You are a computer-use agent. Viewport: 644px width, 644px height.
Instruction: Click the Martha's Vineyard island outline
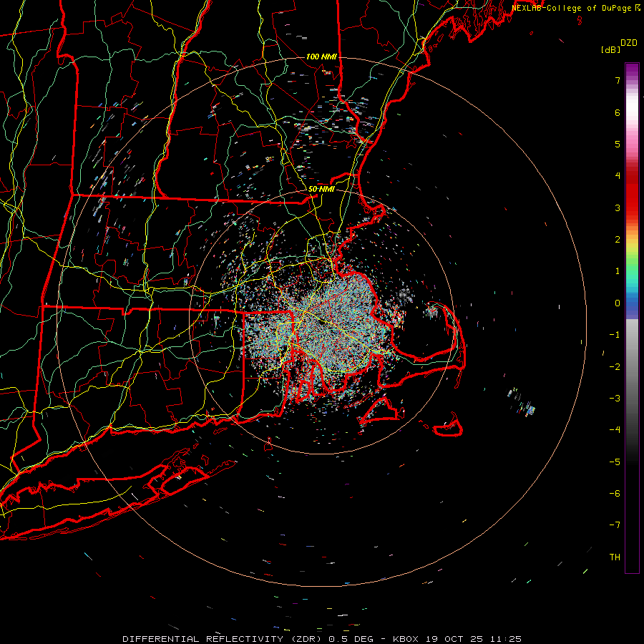(381, 411)
